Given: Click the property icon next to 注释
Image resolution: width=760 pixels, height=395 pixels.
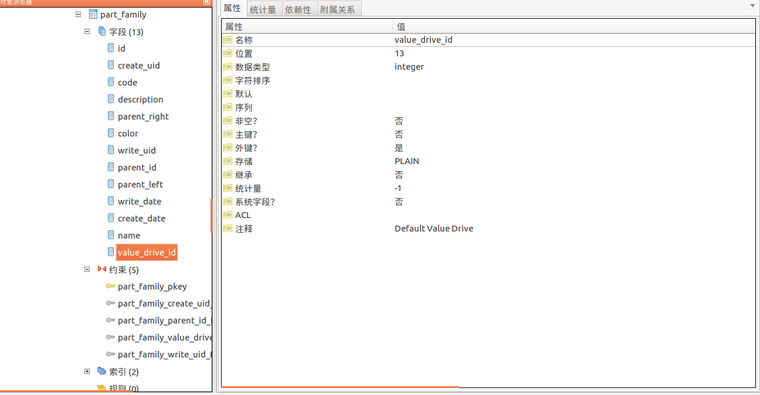Looking at the screenshot, I should [228, 229].
